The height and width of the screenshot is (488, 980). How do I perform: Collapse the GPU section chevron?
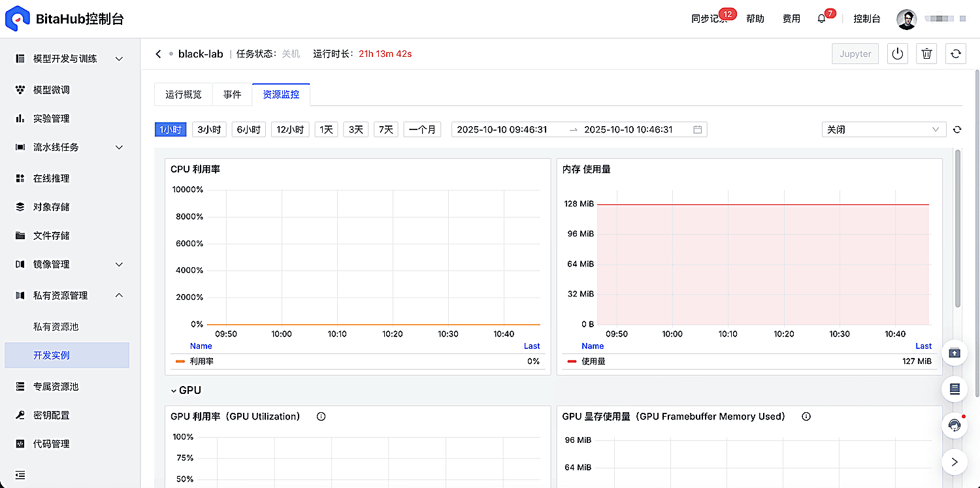(174, 391)
